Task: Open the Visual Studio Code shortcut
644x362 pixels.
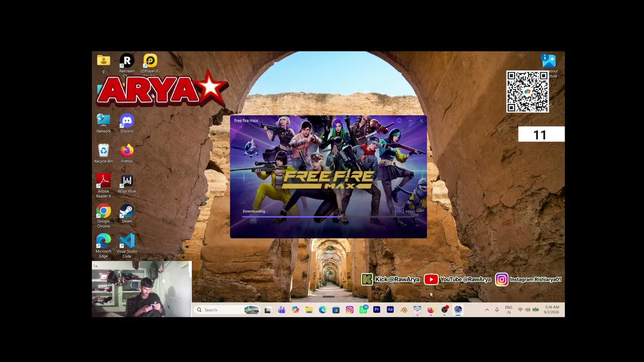Action: [x=127, y=246]
